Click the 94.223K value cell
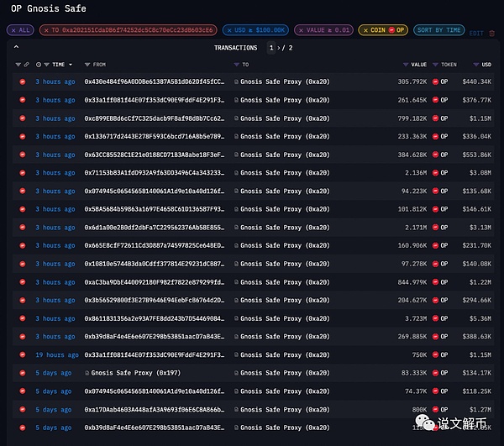 414,192
